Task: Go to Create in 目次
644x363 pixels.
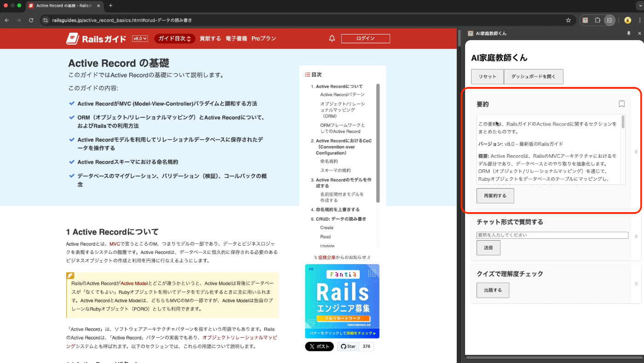Action: (x=327, y=228)
